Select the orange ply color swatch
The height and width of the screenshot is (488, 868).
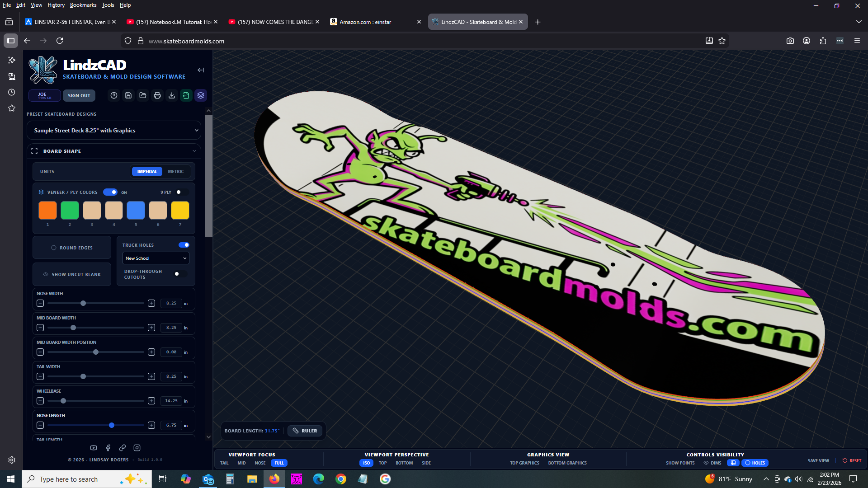[47, 210]
